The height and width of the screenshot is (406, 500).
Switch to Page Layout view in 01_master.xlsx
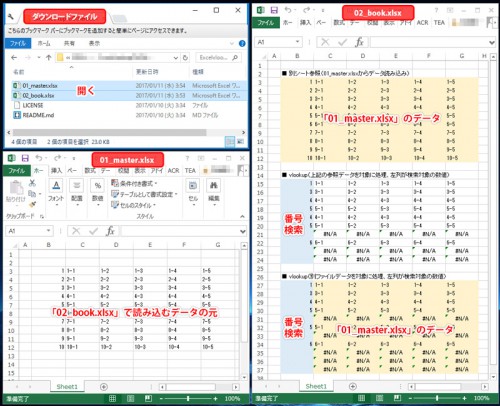[130, 398]
